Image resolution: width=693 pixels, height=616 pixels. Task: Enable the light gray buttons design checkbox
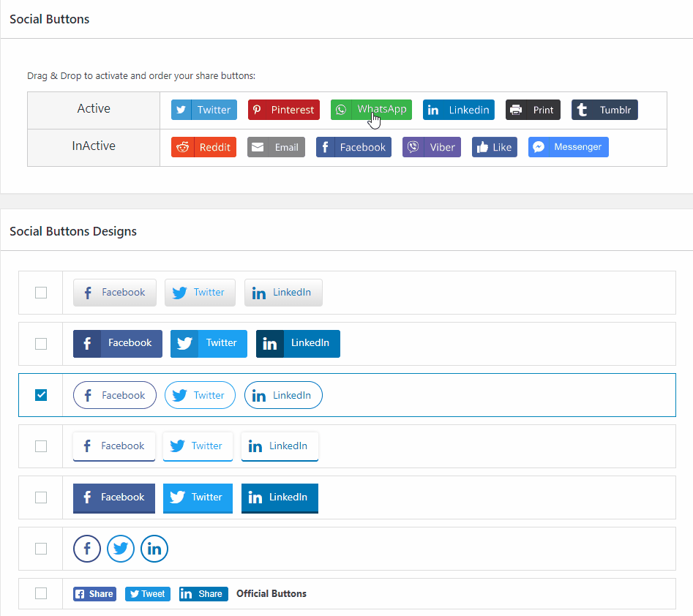tap(41, 293)
